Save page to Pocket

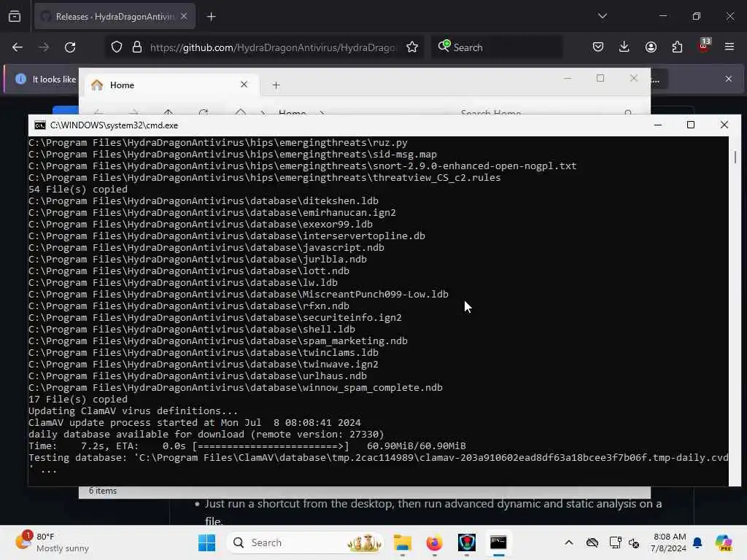(598, 47)
